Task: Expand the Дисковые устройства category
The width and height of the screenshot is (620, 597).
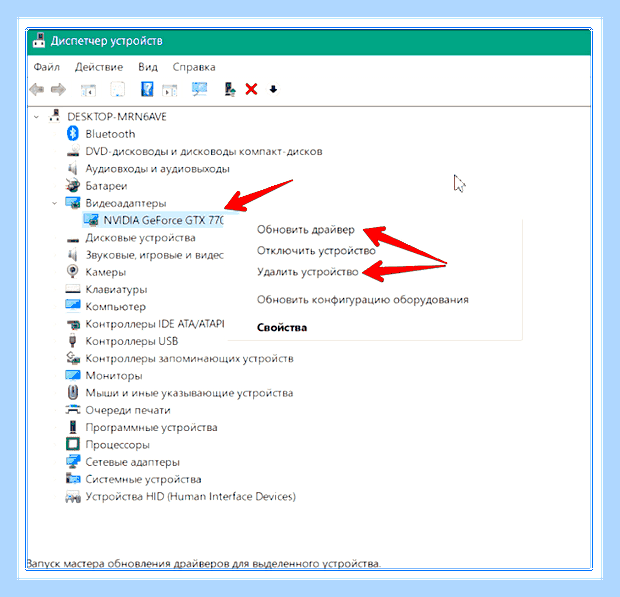Action: [55, 238]
